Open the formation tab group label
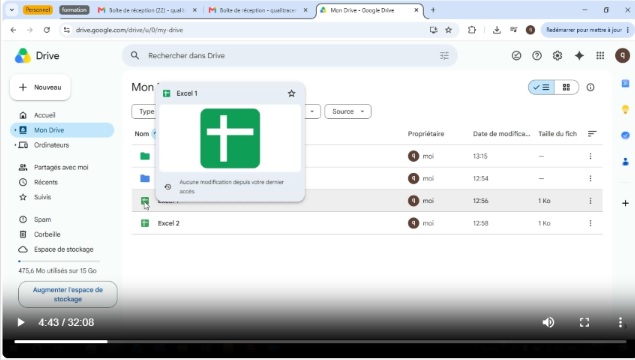Viewport: 635px width, 360px height. tap(74, 10)
